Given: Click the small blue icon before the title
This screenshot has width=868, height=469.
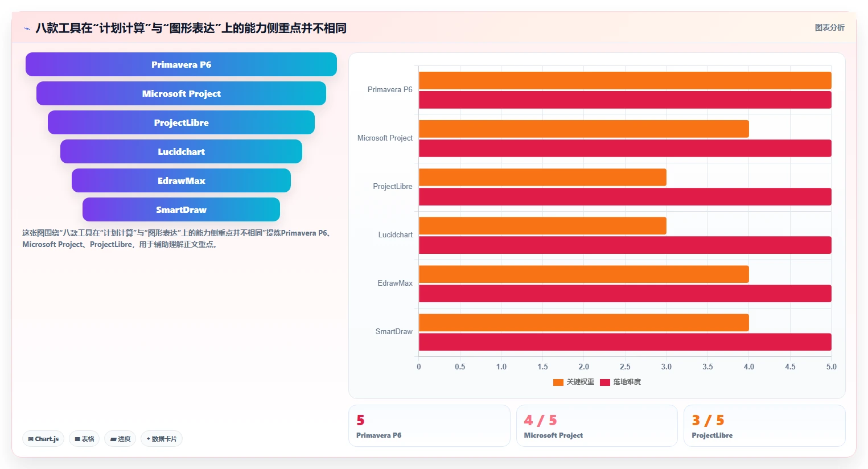Looking at the screenshot, I should 27,28.
